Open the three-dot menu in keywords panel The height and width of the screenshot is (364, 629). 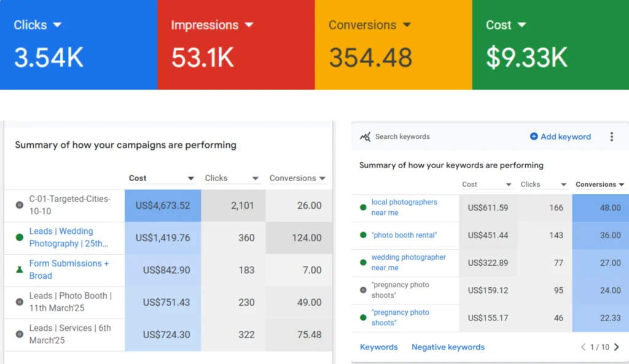click(x=611, y=137)
